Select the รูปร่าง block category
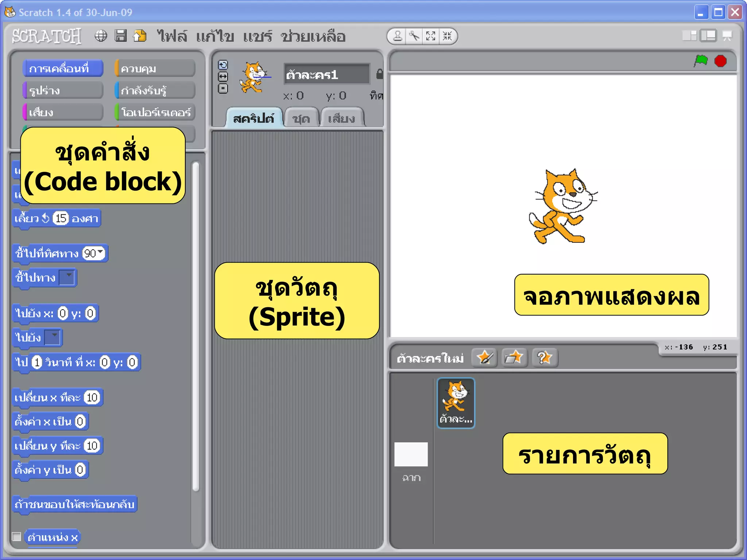Image resolution: width=747 pixels, height=560 pixels. [x=63, y=90]
